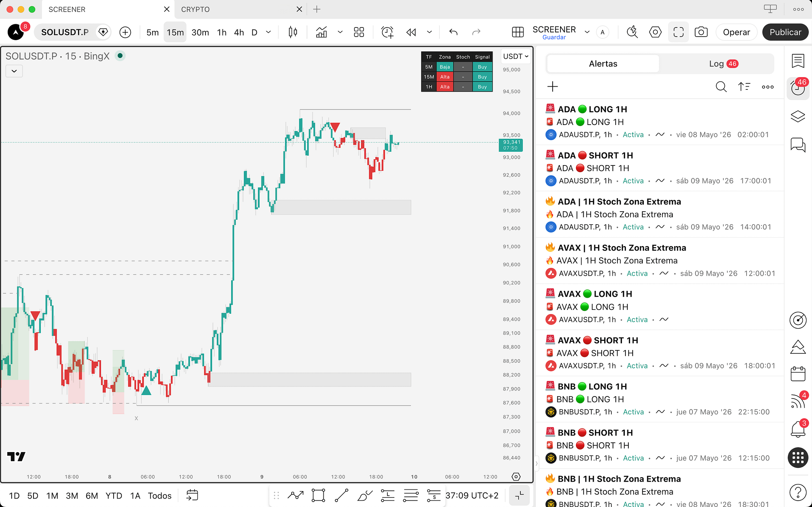812x507 pixels.
Task: Select the 4h timeframe
Action: coord(239,32)
